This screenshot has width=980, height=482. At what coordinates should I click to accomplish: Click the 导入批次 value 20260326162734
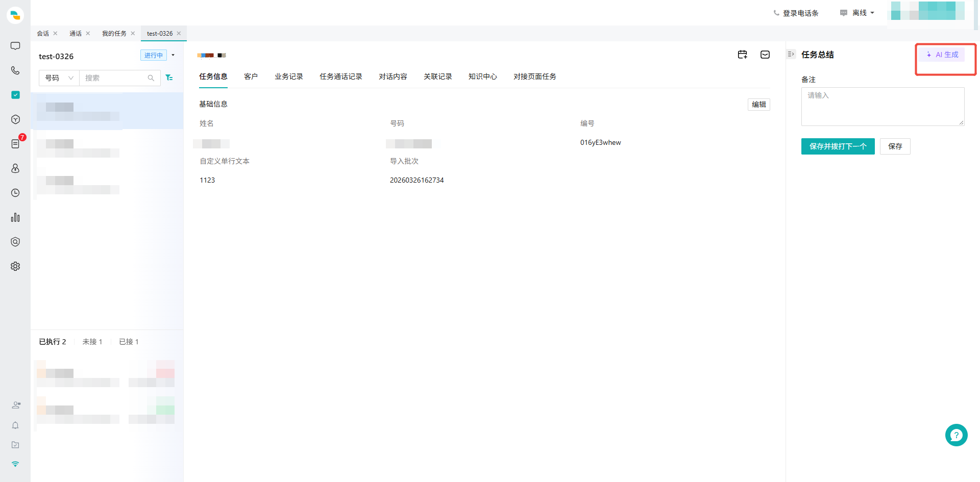(x=417, y=180)
